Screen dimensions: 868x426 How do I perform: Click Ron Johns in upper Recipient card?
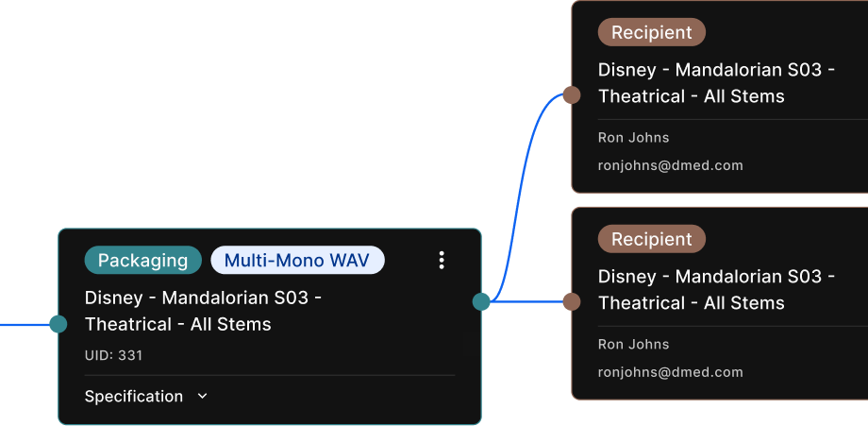[x=633, y=137]
